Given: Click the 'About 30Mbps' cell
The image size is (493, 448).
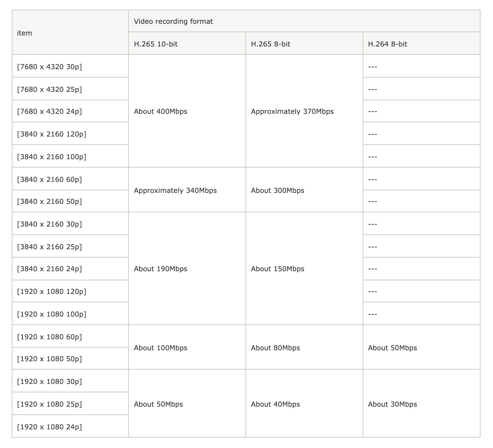Looking at the screenshot, I should pyautogui.click(x=392, y=404).
